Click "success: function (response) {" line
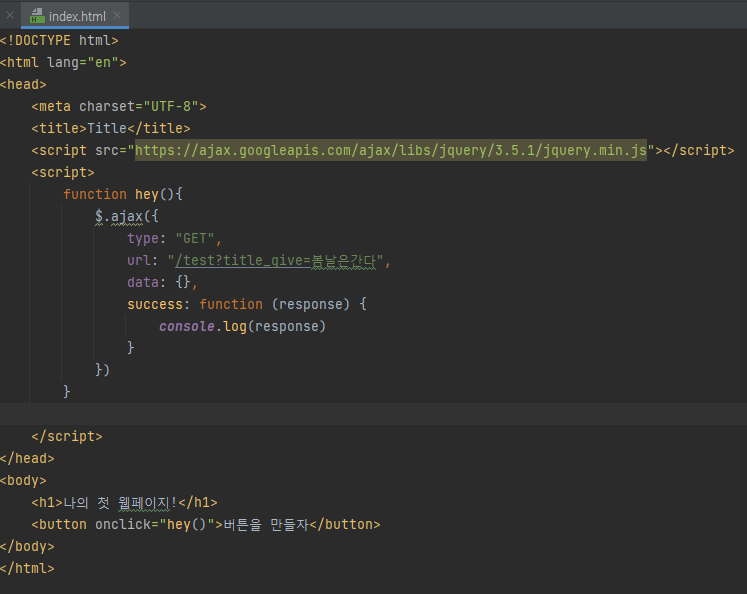Screen dimensions: 747x594 click(247, 304)
